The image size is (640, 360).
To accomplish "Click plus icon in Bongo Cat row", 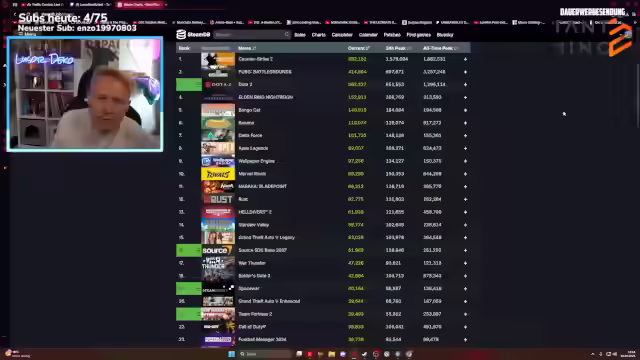I will pyautogui.click(x=465, y=110).
